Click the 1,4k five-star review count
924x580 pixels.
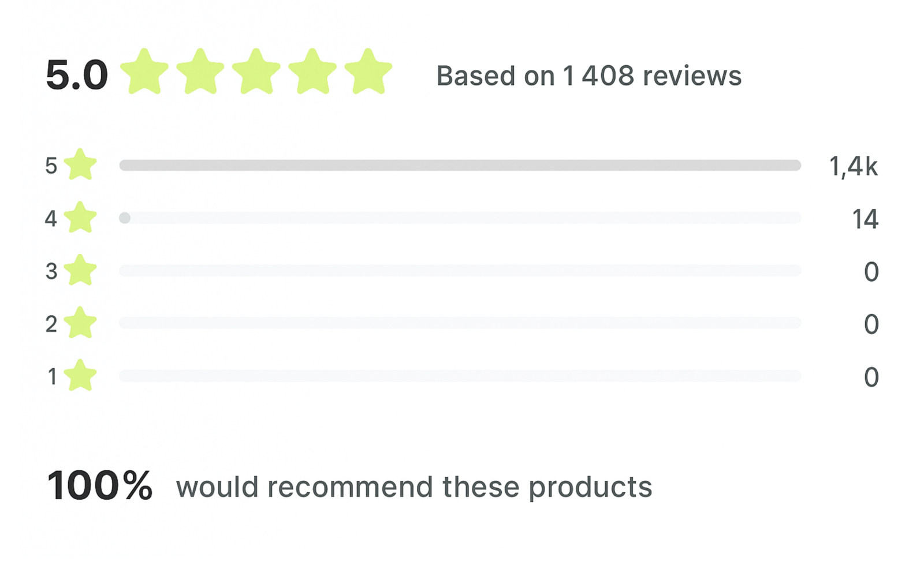[x=853, y=167]
